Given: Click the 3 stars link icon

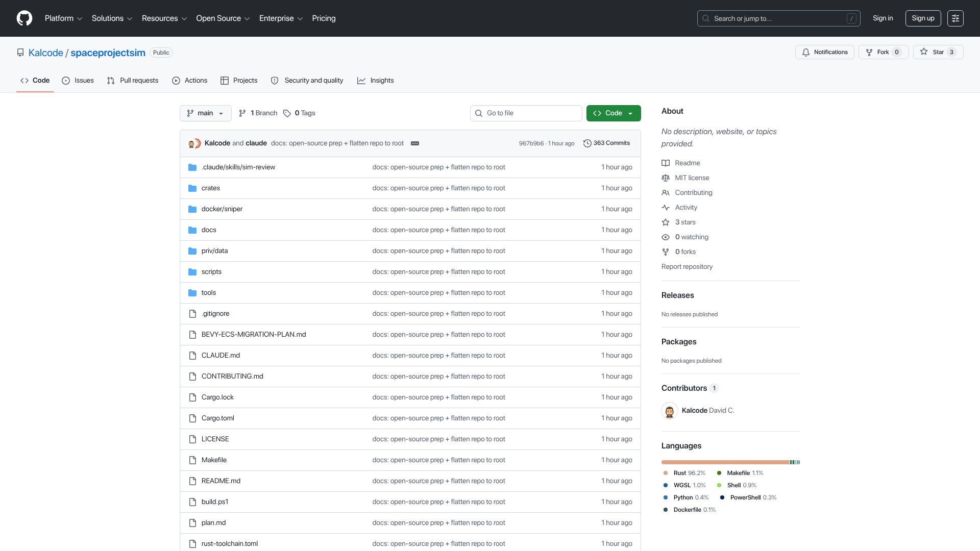Looking at the screenshot, I should point(666,222).
